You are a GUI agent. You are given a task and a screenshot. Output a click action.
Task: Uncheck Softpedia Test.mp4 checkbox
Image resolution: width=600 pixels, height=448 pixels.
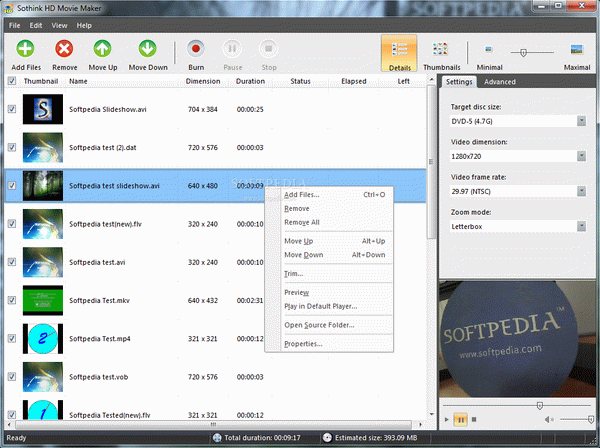tap(12, 339)
